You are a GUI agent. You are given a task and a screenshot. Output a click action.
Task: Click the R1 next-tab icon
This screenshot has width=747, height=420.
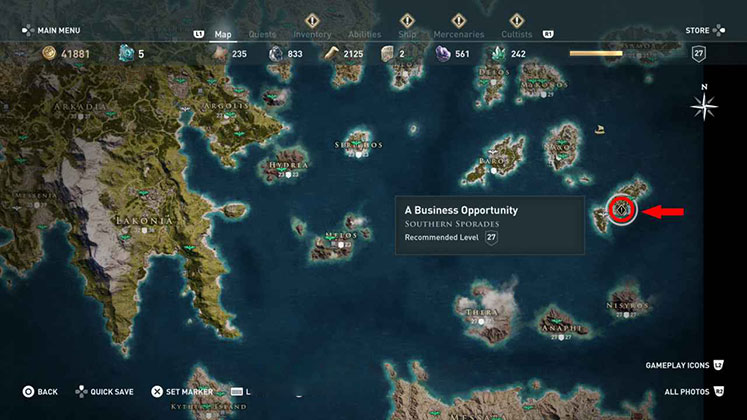click(x=548, y=34)
